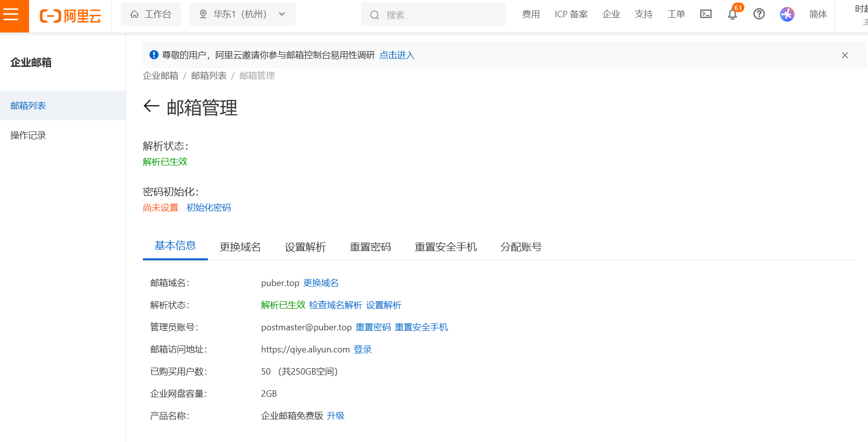868x442 pixels.
Task: Select the puber.top domain text
Action: (x=280, y=283)
